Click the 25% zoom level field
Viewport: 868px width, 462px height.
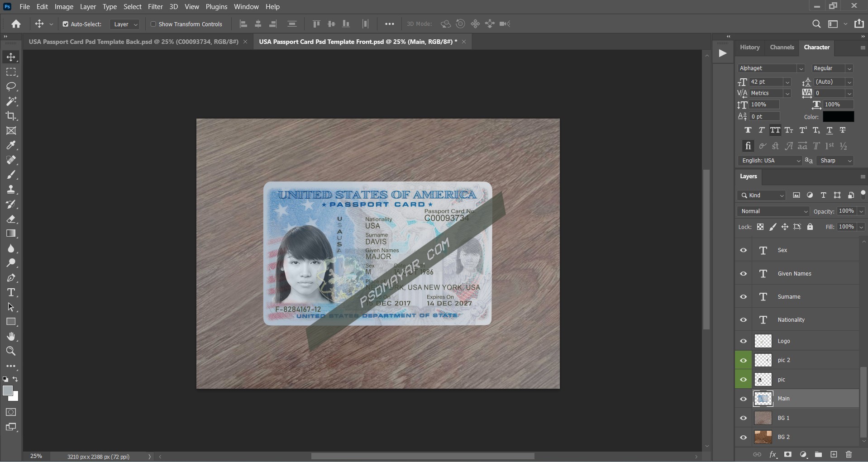pos(36,456)
